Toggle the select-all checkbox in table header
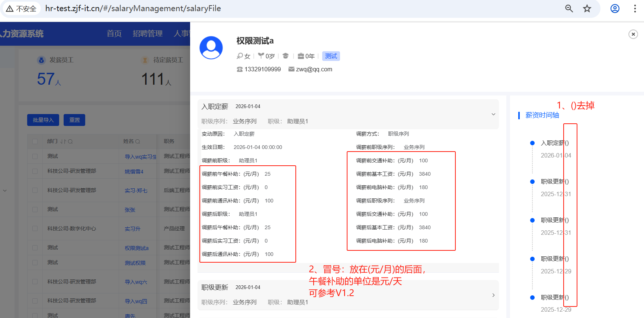 35,142
